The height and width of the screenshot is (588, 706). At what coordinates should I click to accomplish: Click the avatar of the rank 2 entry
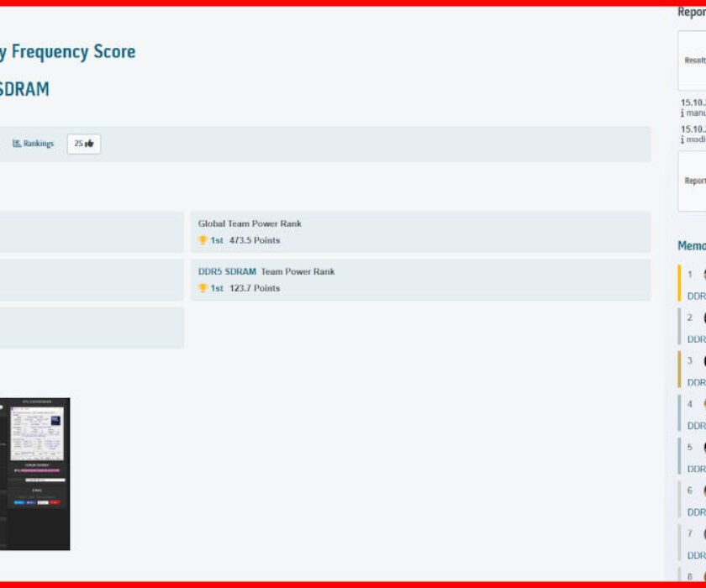click(703, 318)
